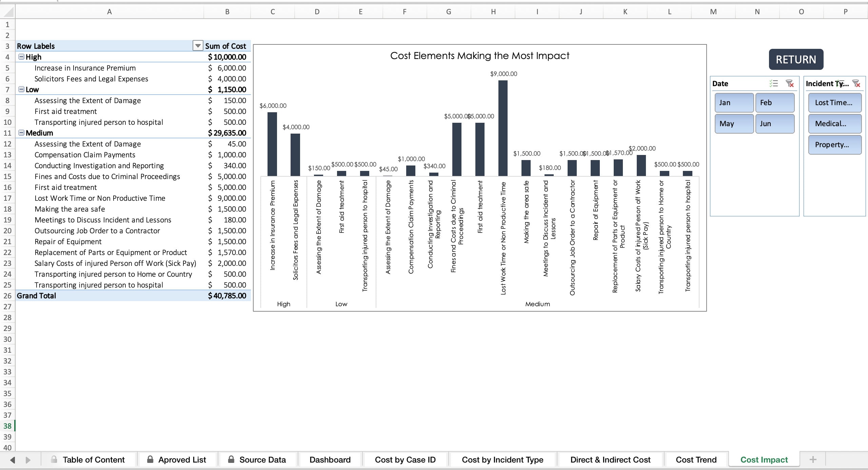Screen dimensions: 868x470
Task: Click the Multi-Select icon in the Incident Type slicer
Action: click(x=840, y=83)
